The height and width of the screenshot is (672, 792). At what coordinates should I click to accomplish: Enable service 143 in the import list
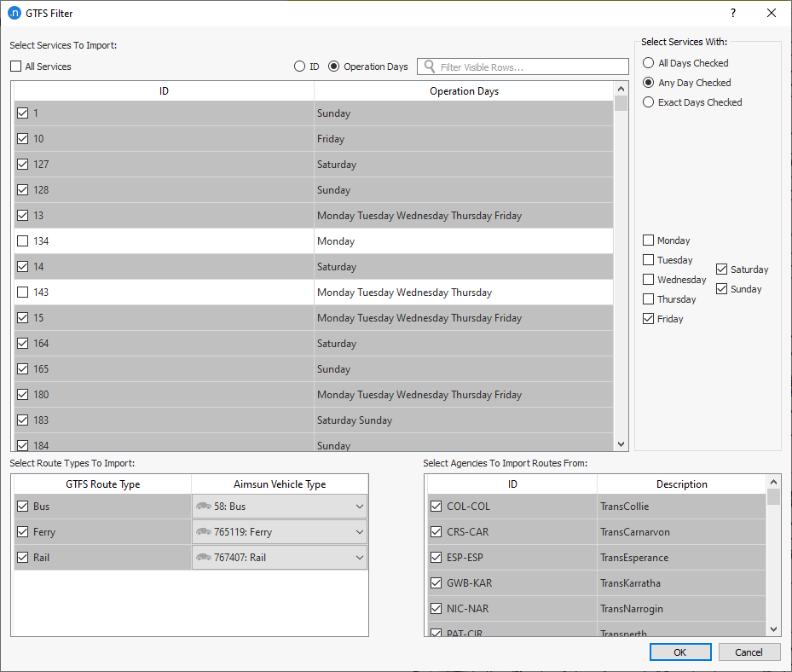tap(22, 292)
